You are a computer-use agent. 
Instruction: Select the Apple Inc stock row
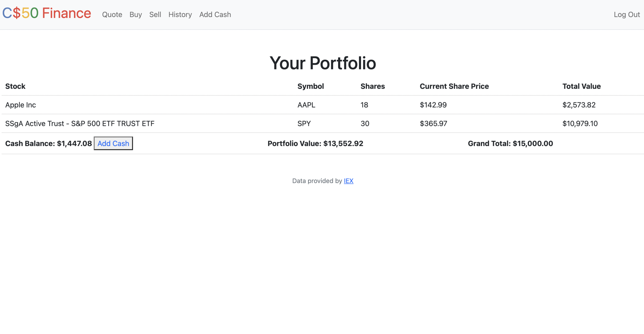pyautogui.click(x=20, y=105)
